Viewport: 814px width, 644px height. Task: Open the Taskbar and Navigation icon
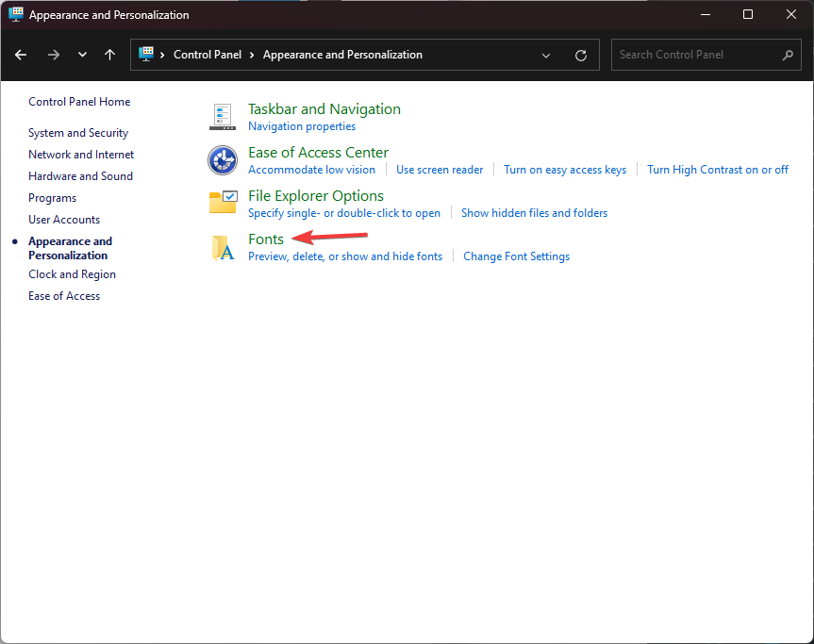pyautogui.click(x=223, y=117)
